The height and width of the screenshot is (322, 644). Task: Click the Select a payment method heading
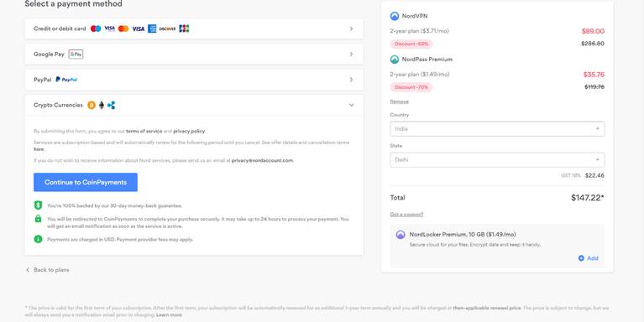point(74,4)
